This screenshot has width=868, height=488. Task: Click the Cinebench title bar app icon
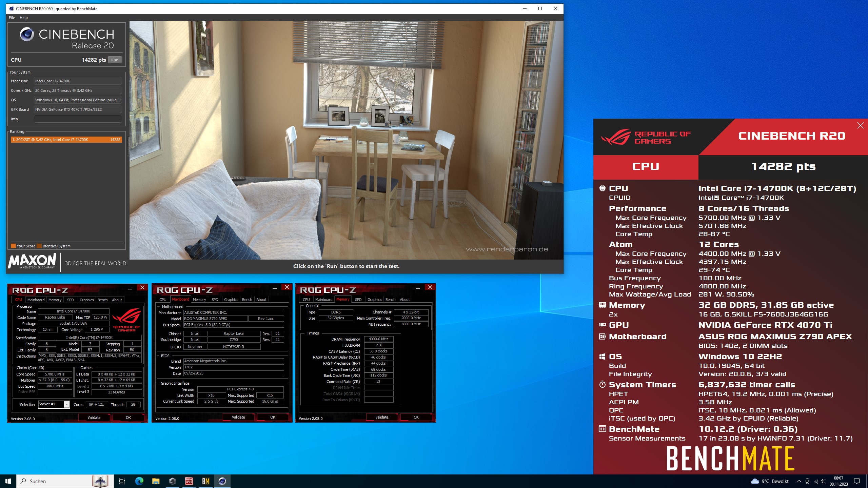click(x=12, y=9)
